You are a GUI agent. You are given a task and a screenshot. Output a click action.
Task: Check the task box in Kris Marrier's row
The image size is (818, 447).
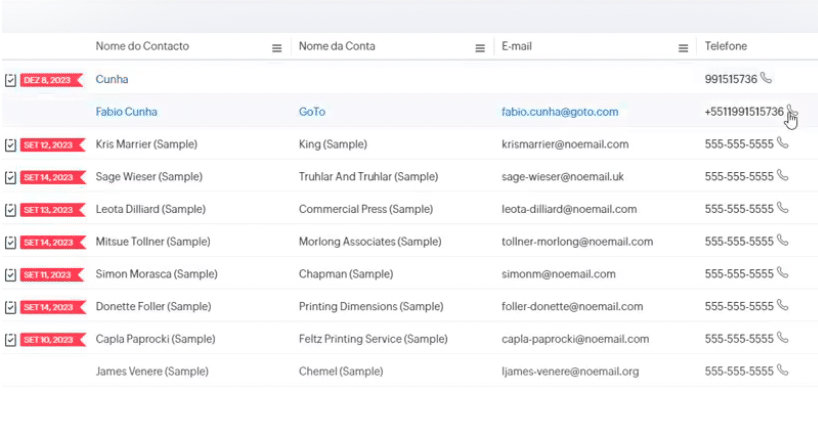click(x=10, y=144)
